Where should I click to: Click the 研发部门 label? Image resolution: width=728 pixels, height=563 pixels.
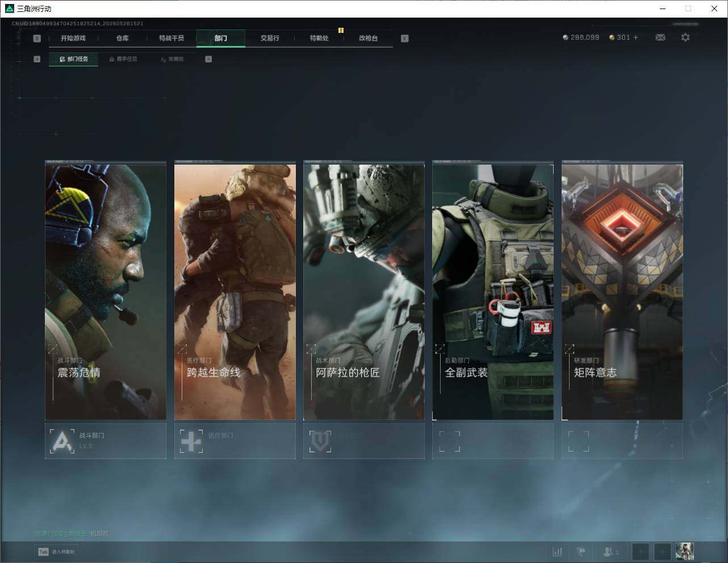tap(586, 360)
